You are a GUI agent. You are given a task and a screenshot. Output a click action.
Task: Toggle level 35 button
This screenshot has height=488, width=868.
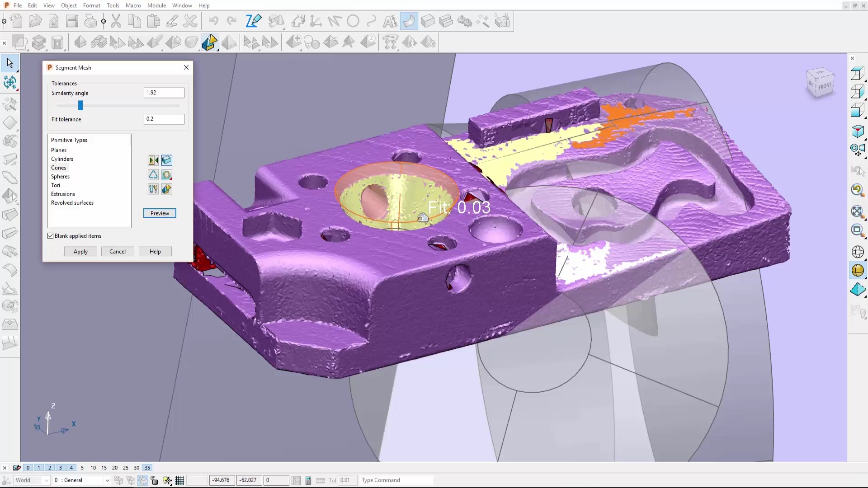pyautogui.click(x=147, y=468)
